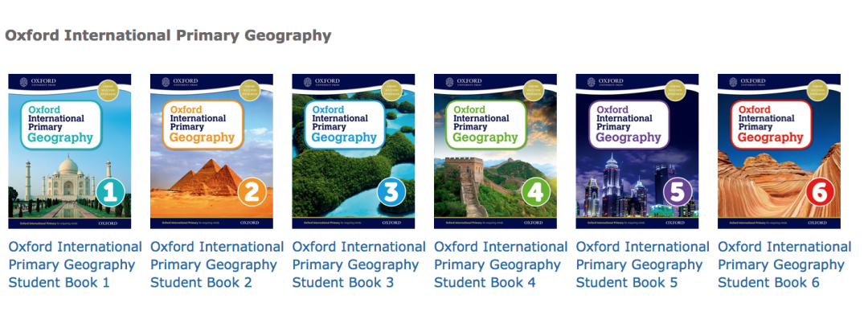
Task: Click the Oxford crest logo on Book 1
Action: (x=24, y=82)
